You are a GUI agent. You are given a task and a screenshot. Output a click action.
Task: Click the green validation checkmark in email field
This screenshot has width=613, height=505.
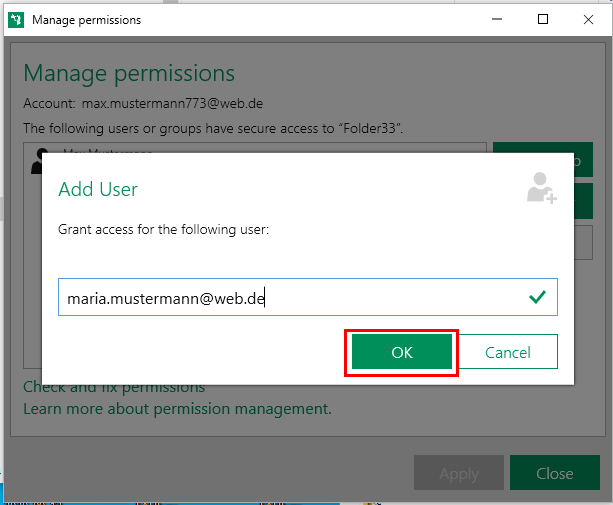coord(537,297)
